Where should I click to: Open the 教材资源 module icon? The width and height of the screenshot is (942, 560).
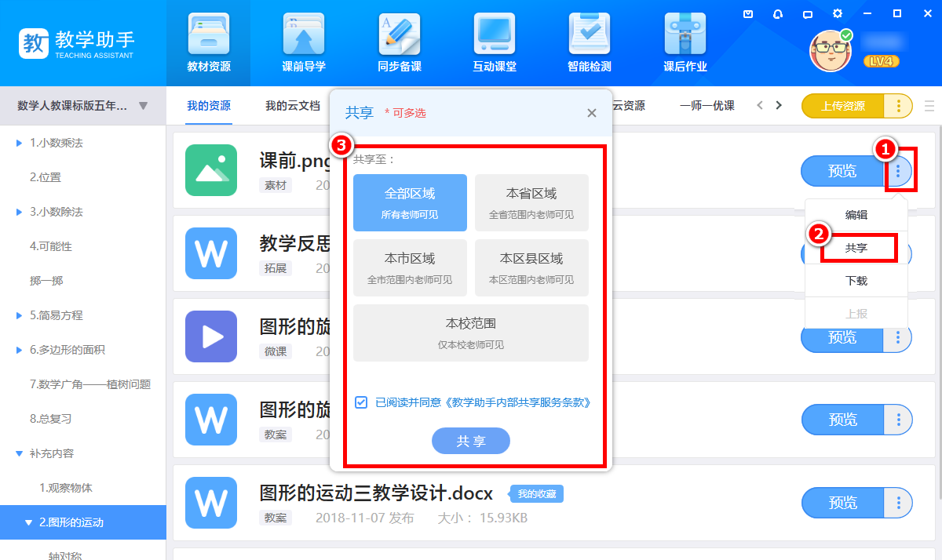pos(209,35)
